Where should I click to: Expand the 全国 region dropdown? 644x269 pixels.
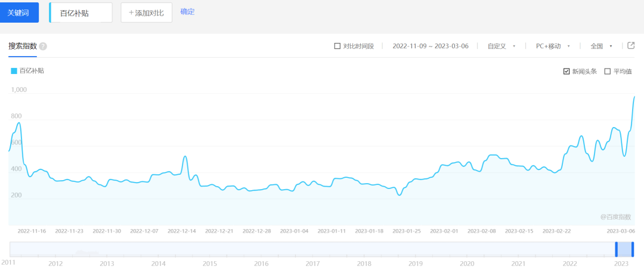coord(601,46)
